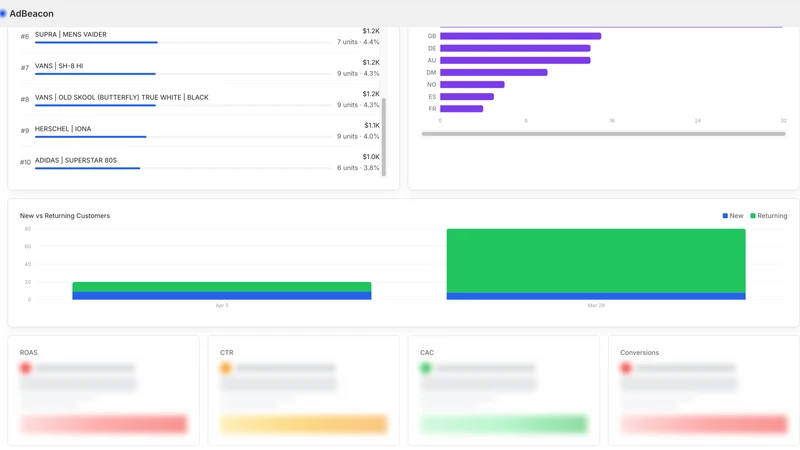This screenshot has height=450, width=800.
Task: Click the New vs Returning Customers title
Action: point(65,216)
